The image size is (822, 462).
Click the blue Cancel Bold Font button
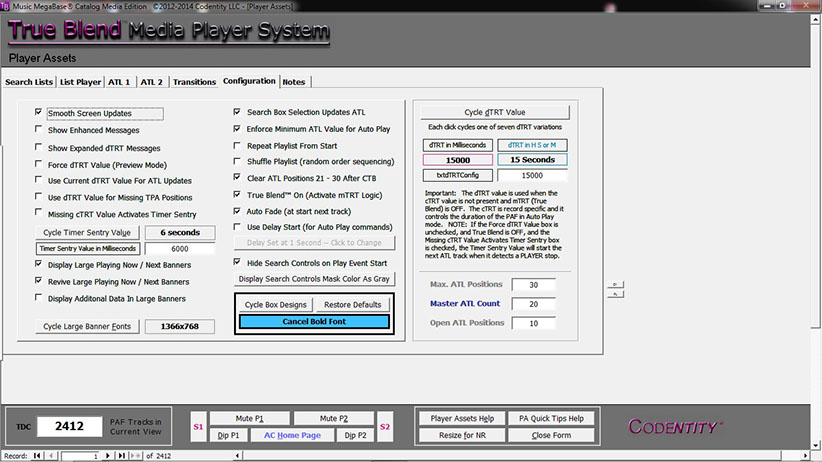pyautogui.click(x=314, y=321)
